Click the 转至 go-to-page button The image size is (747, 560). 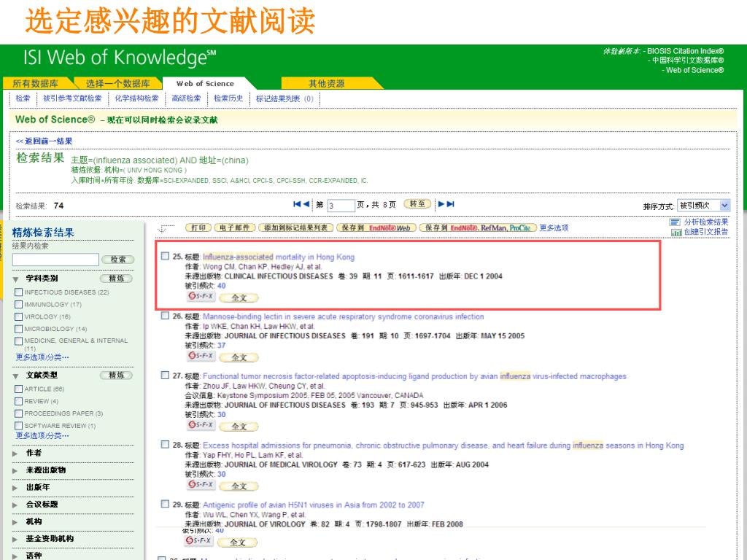tap(417, 204)
